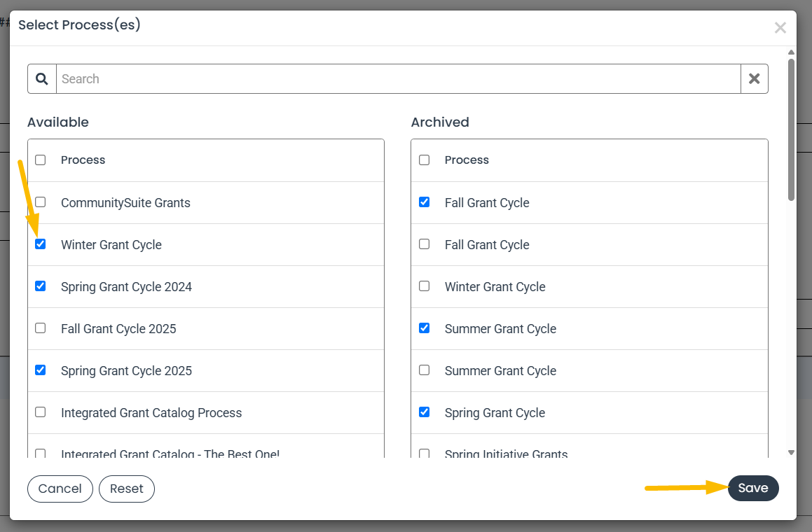
Task: Check the unchecked archived Fall Grant Cycle
Action: point(424,244)
